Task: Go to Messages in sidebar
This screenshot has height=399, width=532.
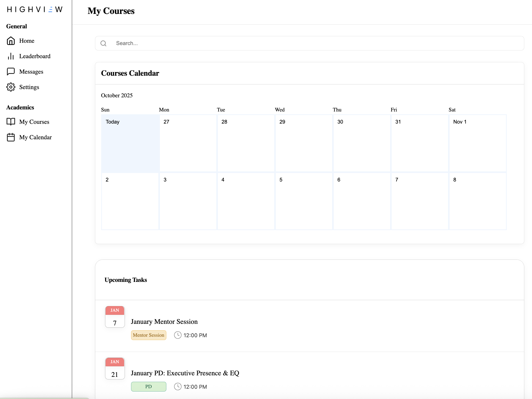Action: click(x=31, y=72)
